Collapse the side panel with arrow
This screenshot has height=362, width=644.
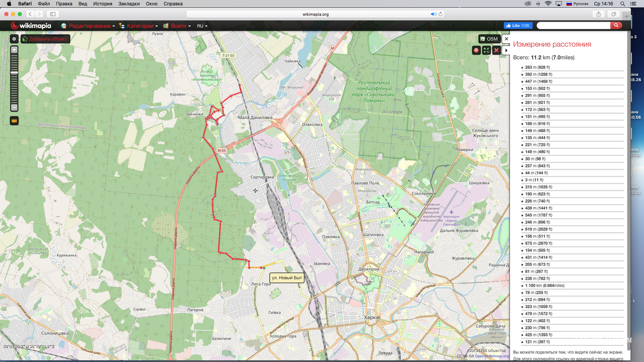(506, 50)
